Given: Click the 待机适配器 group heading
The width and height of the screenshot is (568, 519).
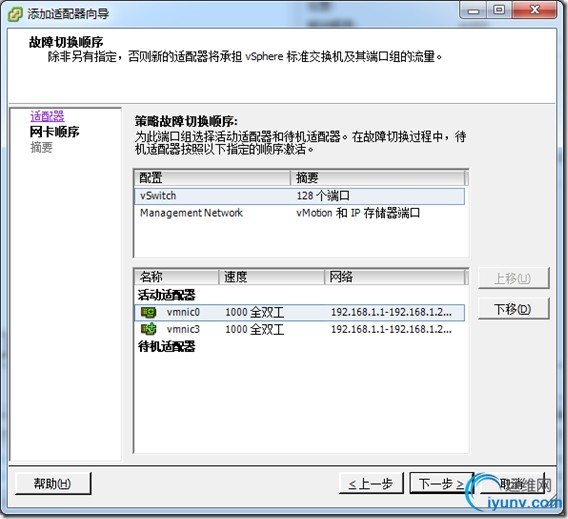Looking at the screenshot, I should 166,347.
